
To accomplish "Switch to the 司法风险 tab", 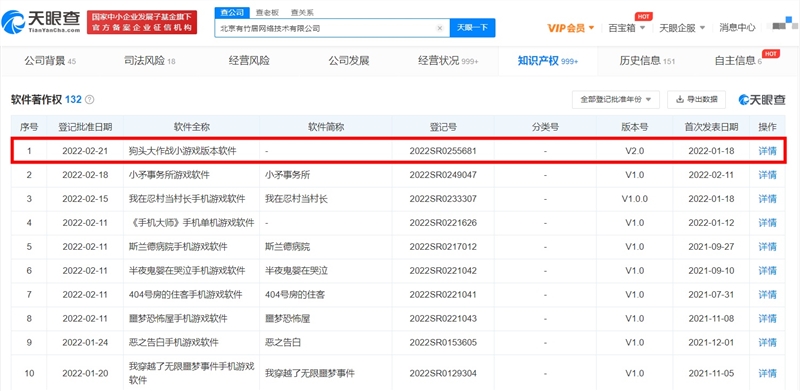I will 149,61.
